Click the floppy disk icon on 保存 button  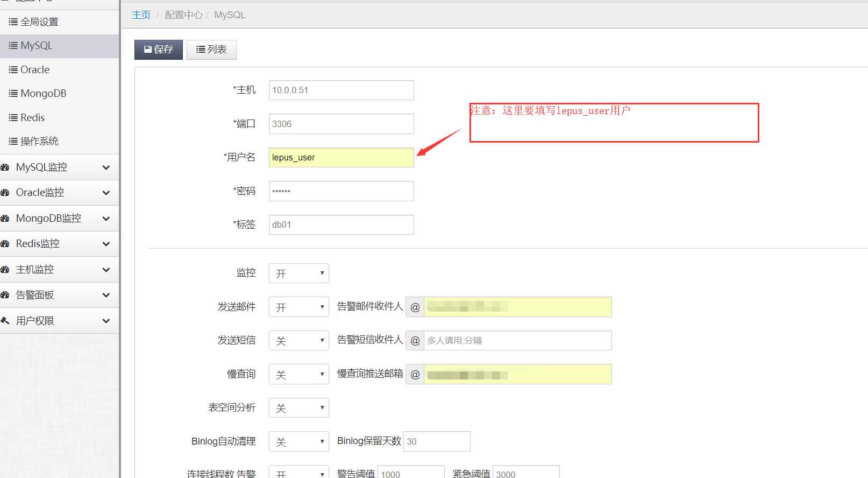pyautogui.click(x=148, y=50)
